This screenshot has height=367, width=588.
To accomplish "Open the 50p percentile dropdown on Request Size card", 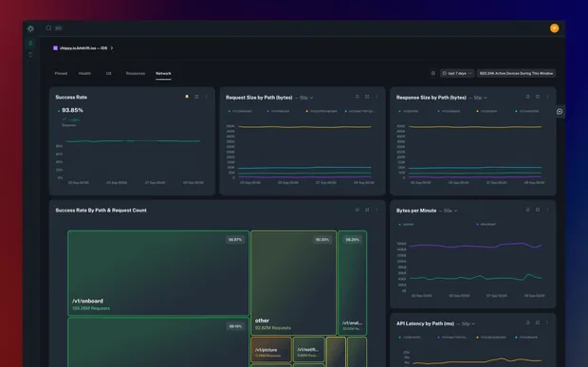I will click(306, 98).
